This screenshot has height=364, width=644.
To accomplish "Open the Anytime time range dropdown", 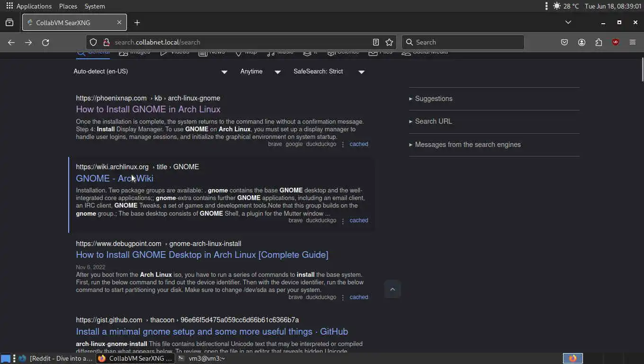I will [260, 72].
